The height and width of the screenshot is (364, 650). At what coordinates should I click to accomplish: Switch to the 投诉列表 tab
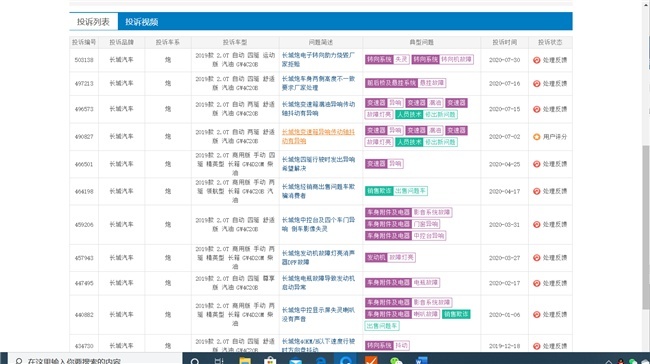pyautogui.click(x=93, y=22)
